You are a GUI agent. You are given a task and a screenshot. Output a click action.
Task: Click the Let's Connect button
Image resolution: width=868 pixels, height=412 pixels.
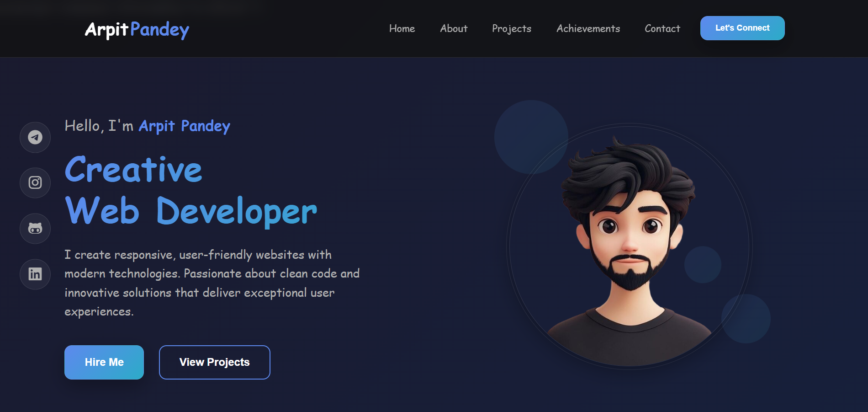coord(742,28)
